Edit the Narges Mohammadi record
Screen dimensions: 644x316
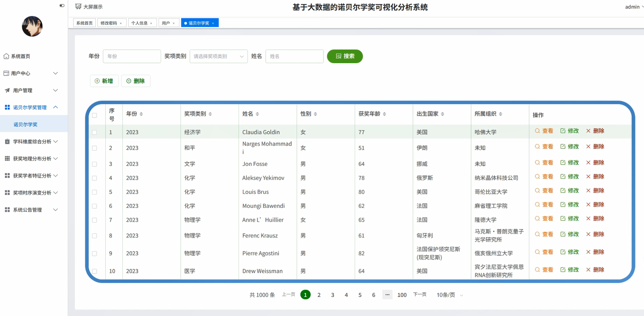point(569,146)
